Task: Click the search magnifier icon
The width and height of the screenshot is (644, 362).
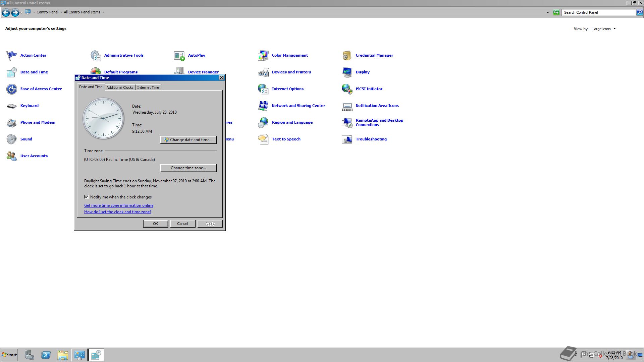Action: pos(640,12)
